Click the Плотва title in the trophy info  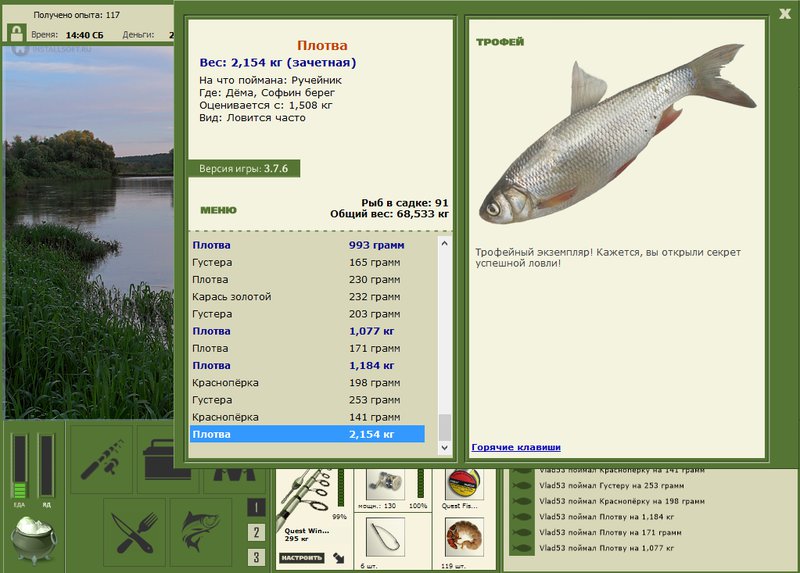tap(322, 45)
